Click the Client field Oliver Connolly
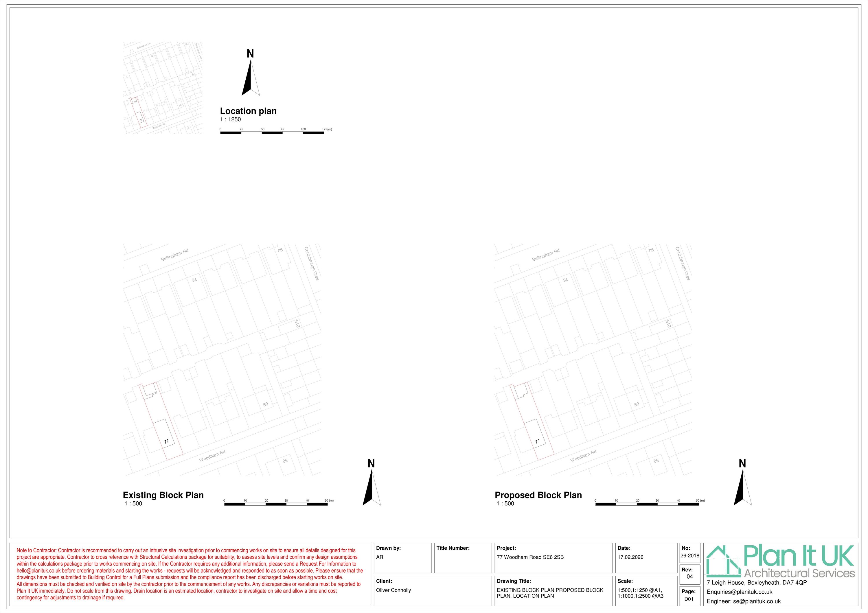The image size is (868, 613). [x=393, y=590]
